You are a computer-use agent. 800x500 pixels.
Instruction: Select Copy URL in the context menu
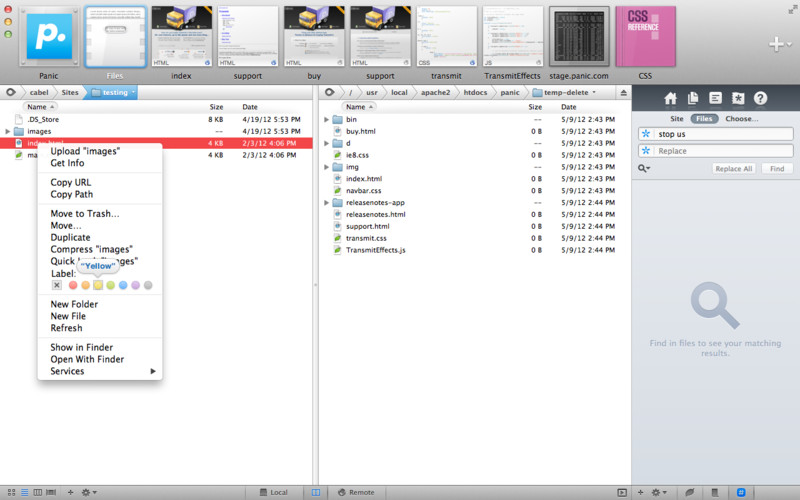coord(70,182)
